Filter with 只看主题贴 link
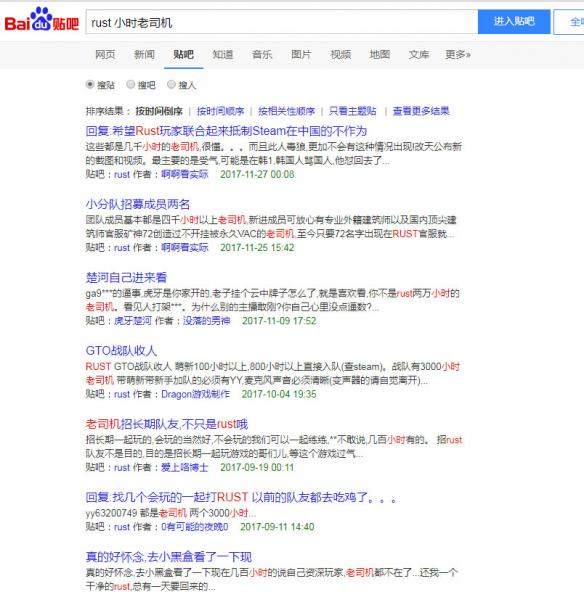 353,111
